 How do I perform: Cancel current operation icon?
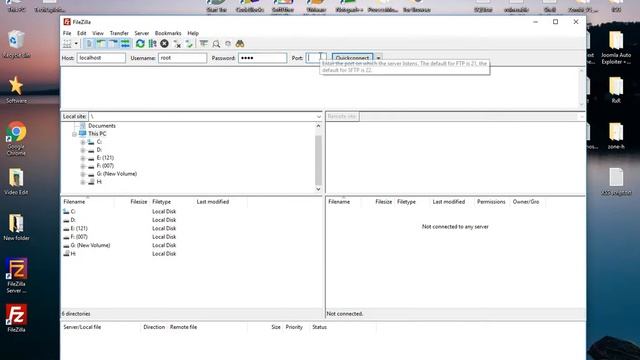(x=164, y=44)
